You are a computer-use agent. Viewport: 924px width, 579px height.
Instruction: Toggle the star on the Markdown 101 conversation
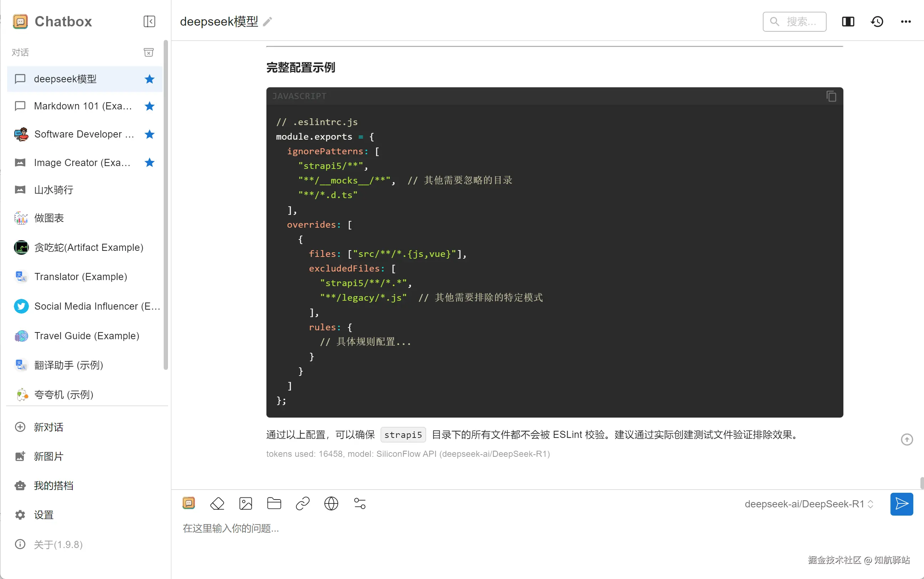149,106
